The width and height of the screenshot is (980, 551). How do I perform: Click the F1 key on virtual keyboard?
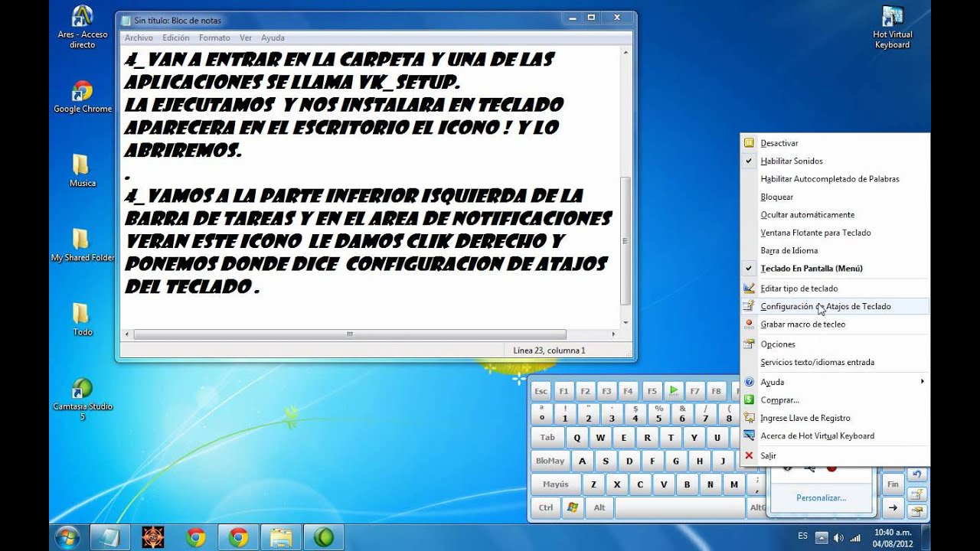pos(564,390)
